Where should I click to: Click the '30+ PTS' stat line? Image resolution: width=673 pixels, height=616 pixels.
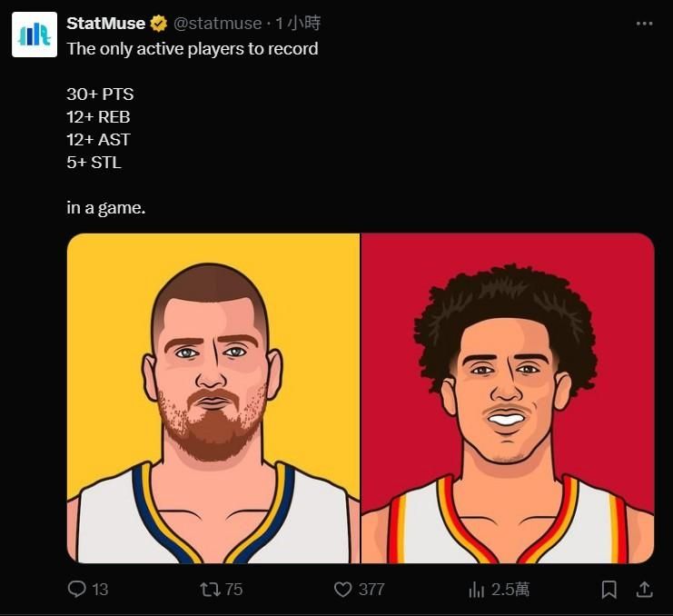pos(100,94)
